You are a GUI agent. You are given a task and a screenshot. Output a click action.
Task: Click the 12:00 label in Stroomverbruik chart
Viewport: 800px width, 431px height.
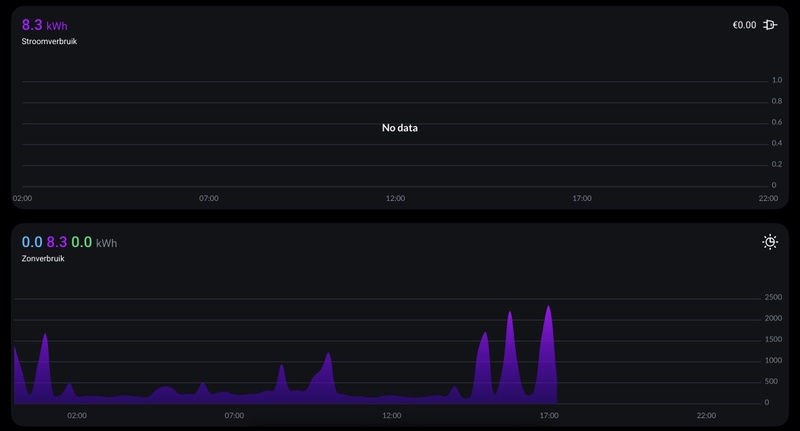[x=395, y=198]
